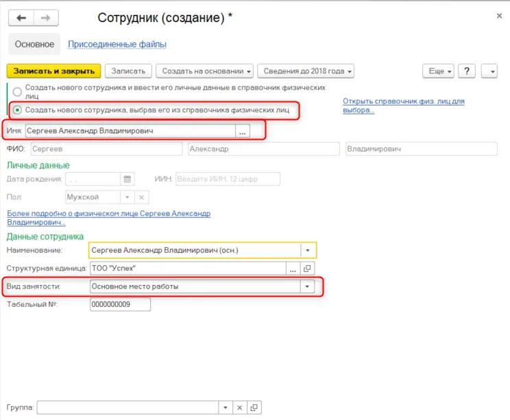Click the Наименование text field
This screenshot has width=510, height=420.
195,250
